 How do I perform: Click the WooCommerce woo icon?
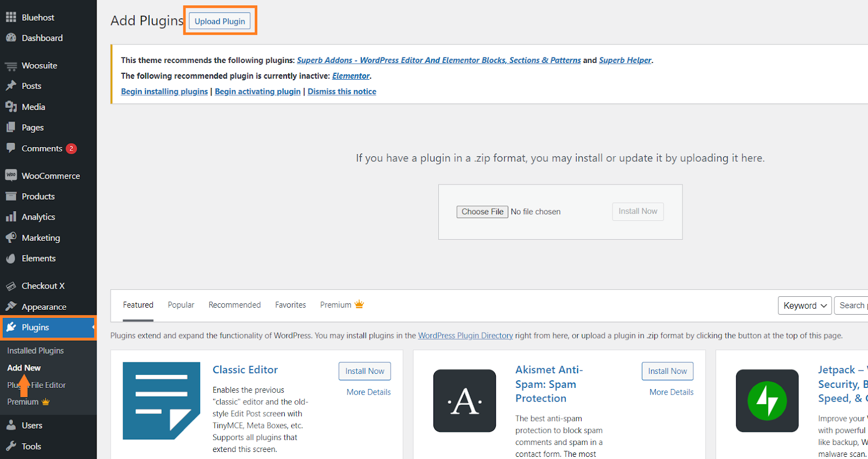pos(11,175)
